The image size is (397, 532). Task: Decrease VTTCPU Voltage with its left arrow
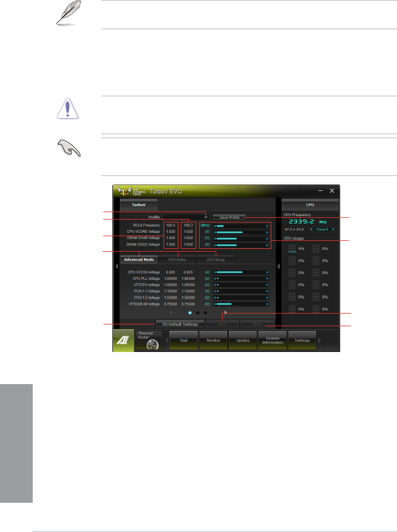[x=215, y=285]
